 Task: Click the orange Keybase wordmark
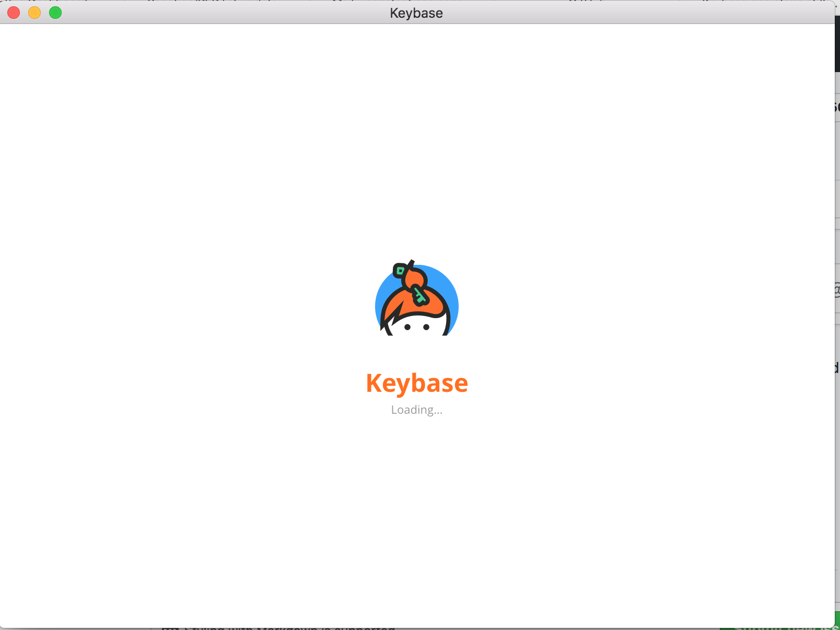click(x=417, y=383)
